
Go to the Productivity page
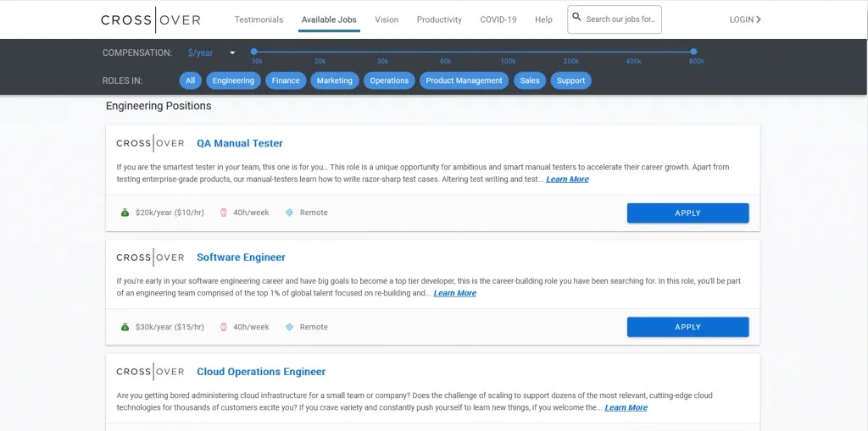pyautogui.click(x=439, y=19)
